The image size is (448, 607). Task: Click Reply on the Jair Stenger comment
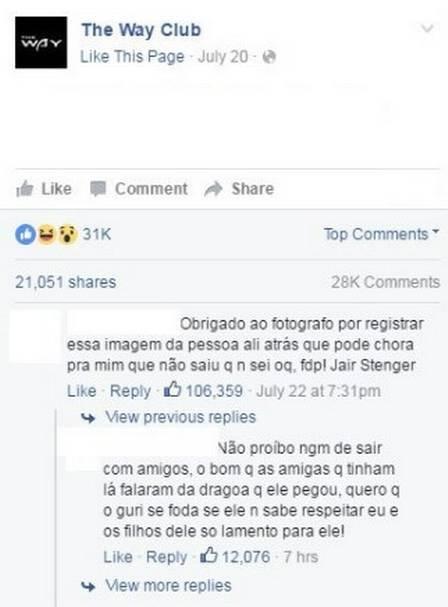pos(130,391)
